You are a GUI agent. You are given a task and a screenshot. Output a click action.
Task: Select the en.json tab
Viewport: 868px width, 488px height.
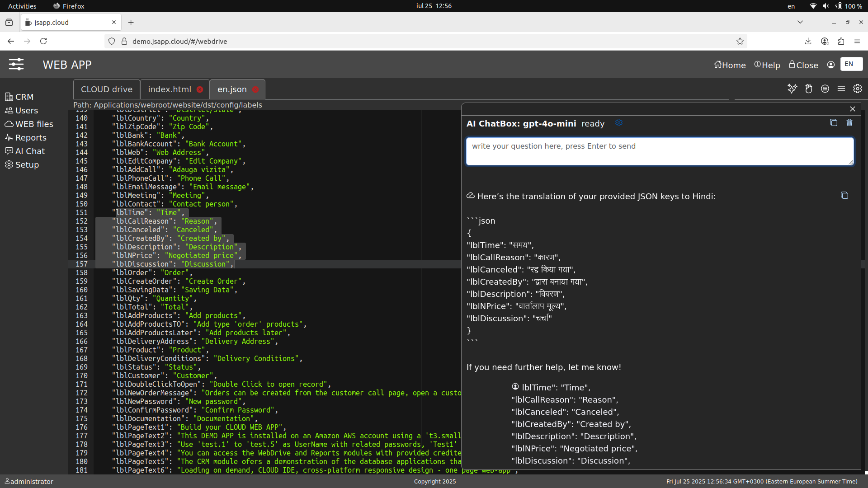[232, 89]
